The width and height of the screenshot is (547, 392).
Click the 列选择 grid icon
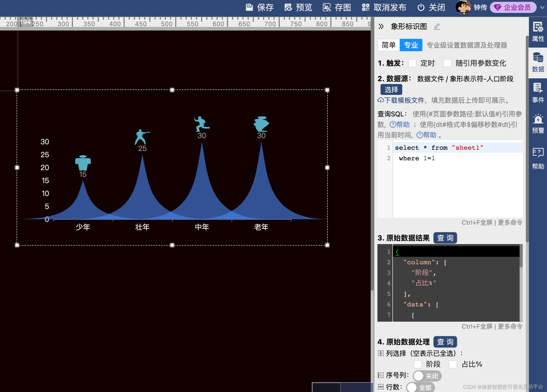pyautogui.click(x=381, y=353)
